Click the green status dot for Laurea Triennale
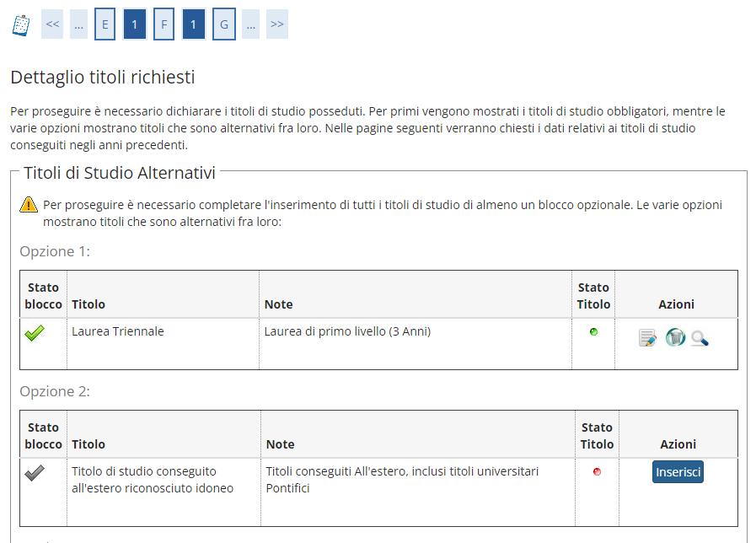The height and width of the screenshot is (543, 756). pos(593,331)
